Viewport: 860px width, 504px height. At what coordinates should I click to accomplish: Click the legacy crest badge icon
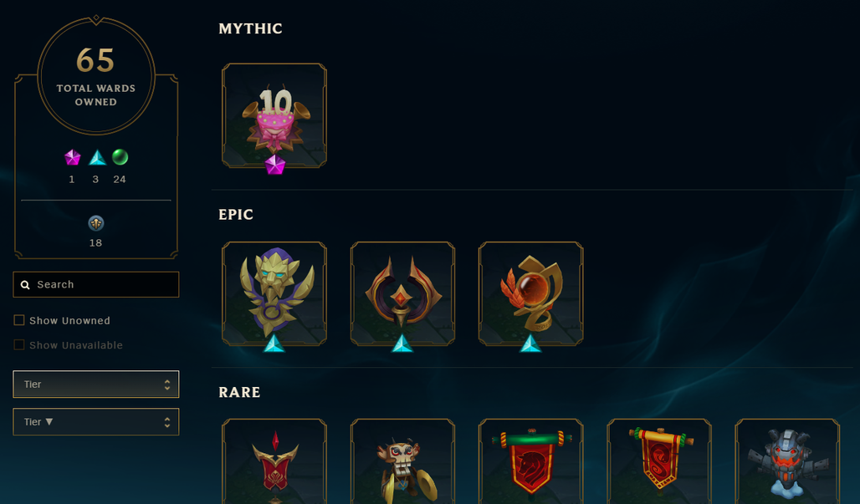[x=96, y=223]
